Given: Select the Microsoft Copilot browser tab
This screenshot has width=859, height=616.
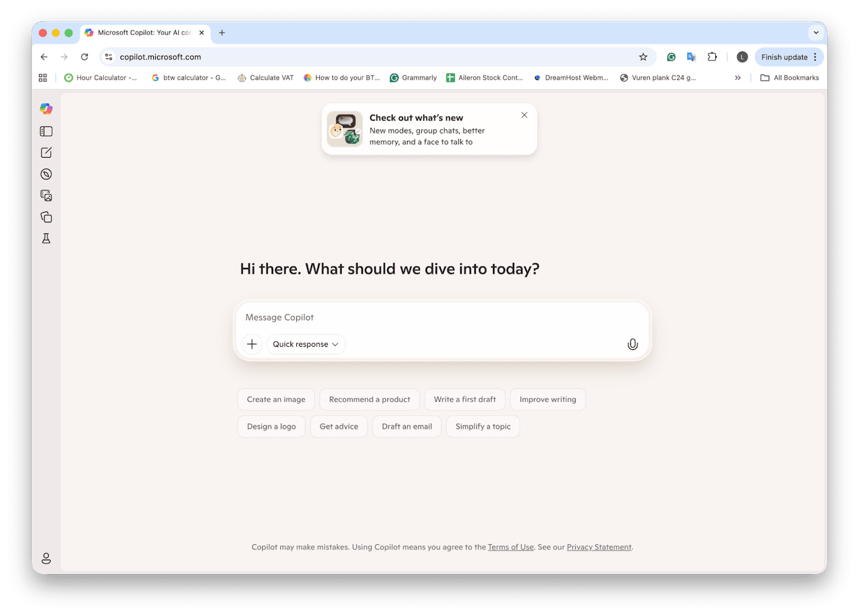Looking at the screenshot, I should [x=142, y=33].
